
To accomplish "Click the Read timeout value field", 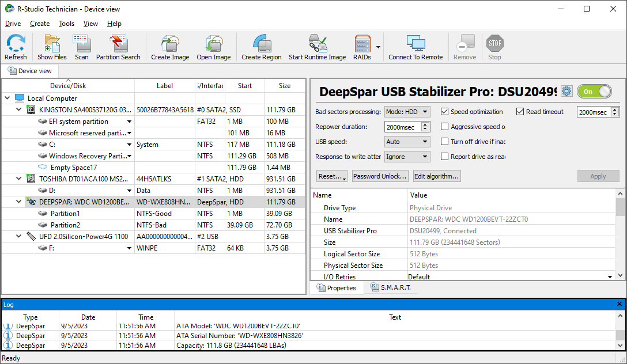I will [594, 112].
